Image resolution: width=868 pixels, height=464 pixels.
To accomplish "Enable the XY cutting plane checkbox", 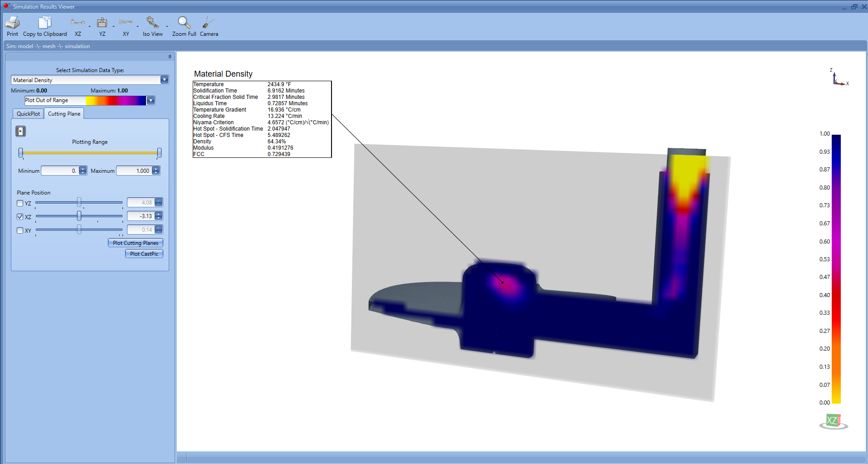I will click(x=20, y=230).
